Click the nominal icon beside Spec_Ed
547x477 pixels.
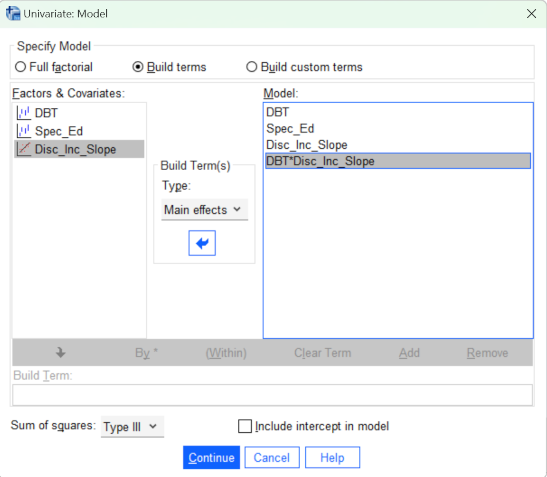[x=23, y=131]
